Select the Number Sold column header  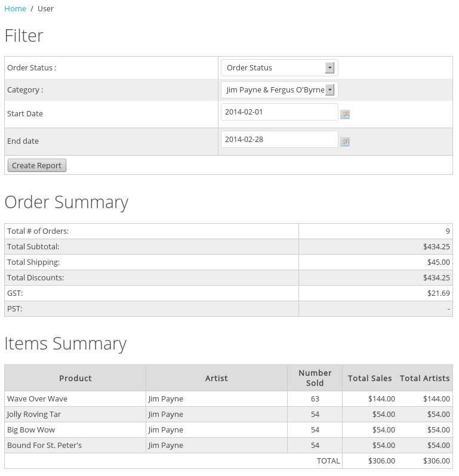tap(315, 378)
